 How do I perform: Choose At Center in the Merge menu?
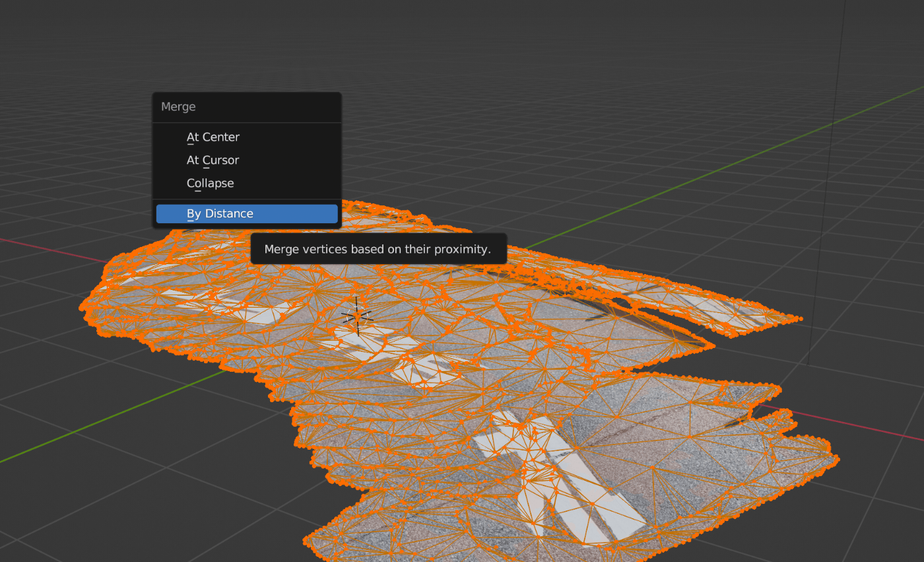(247, 137)
